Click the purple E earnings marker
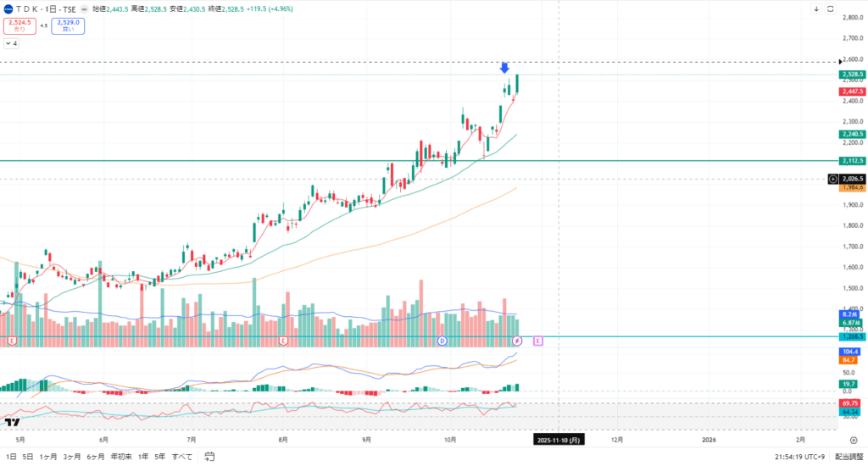 (537, 341)
